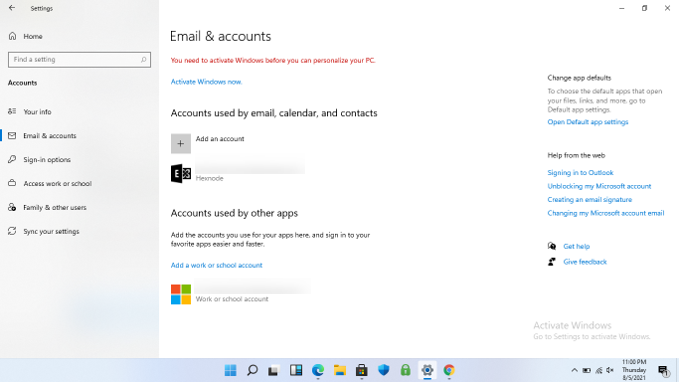
Task: Open Sync your settings
Action: pyautogui.click(x=51, y=231)
